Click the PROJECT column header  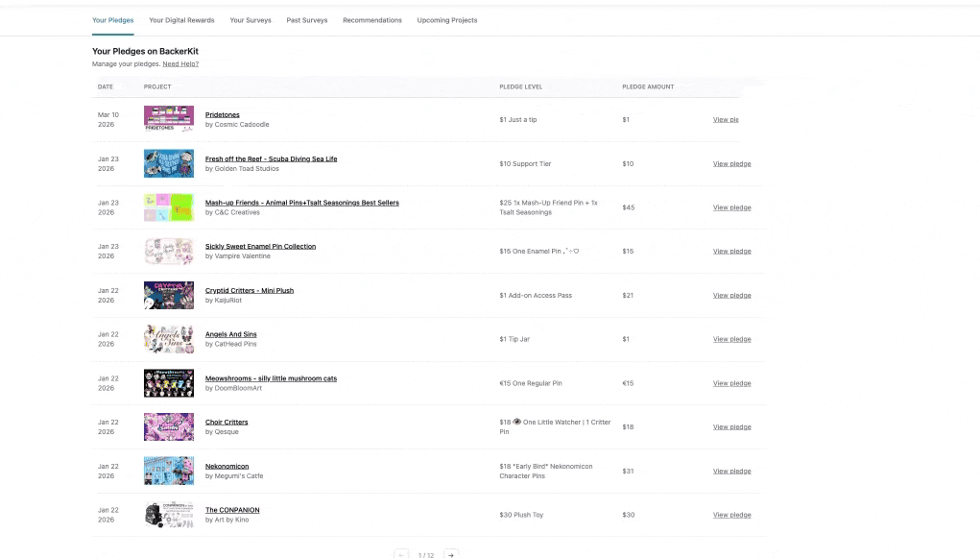157,87
